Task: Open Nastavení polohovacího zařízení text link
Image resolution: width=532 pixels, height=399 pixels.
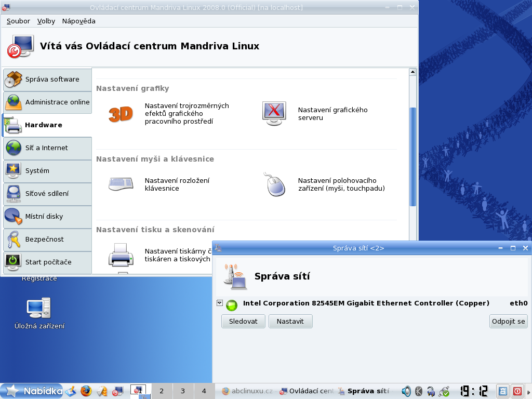Action: pos(341,184)
